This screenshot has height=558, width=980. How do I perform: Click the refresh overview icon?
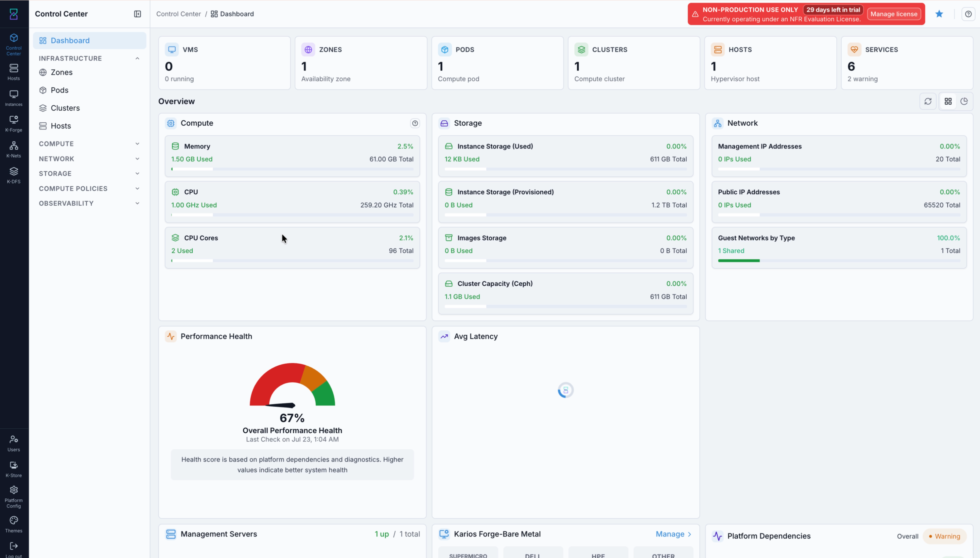point(928,101)
